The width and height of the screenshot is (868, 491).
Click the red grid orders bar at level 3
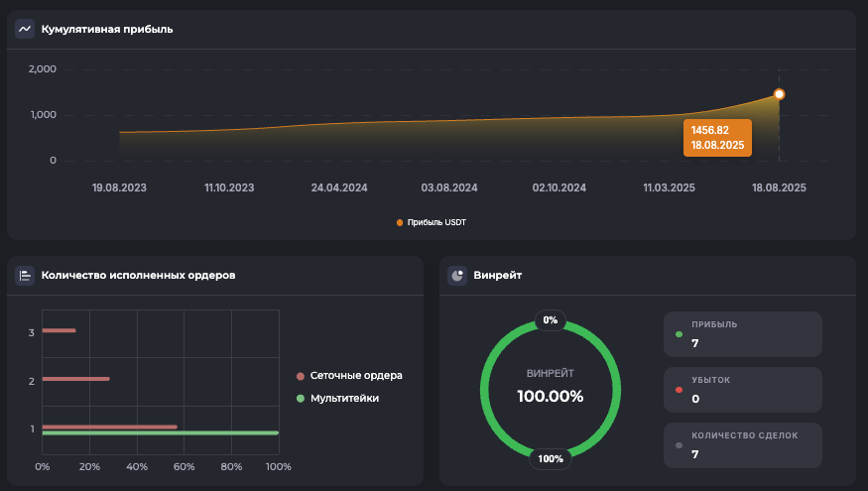tap(59, 330)
